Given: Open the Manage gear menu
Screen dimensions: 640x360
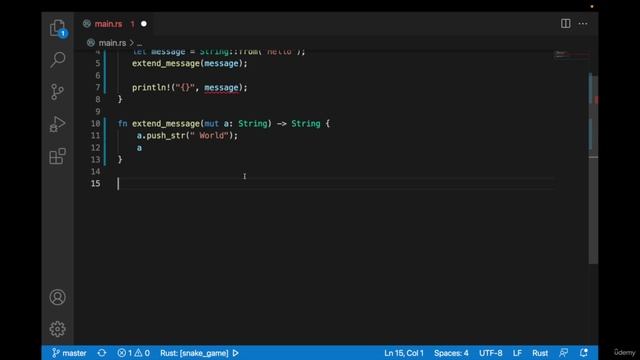Looking at the screenshot, I should [x=58, y=329].
